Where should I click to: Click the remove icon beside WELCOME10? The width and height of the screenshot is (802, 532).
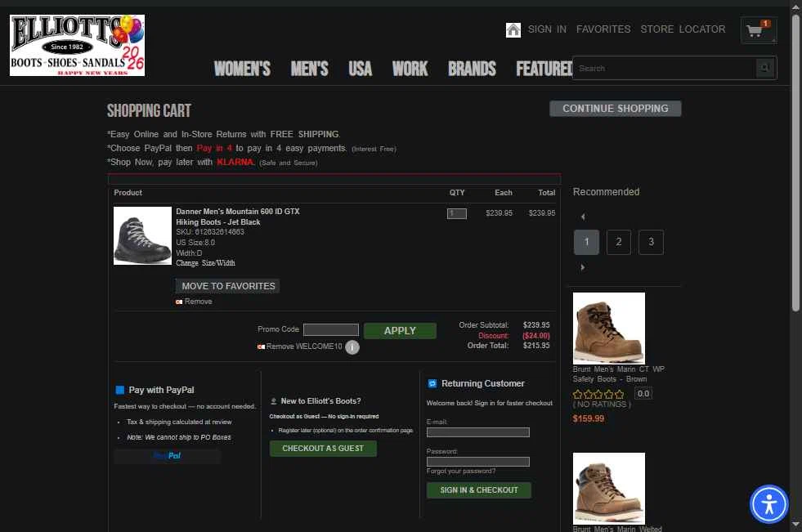pyautogui.click(x=261, y=346)
